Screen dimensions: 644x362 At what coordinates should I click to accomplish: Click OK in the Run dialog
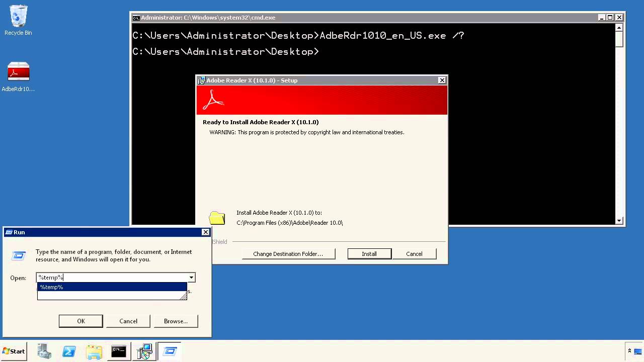click(81, 321)
